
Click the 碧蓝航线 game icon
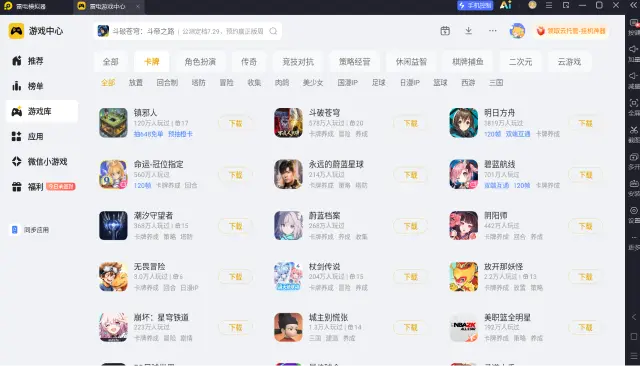click(463, 174)
